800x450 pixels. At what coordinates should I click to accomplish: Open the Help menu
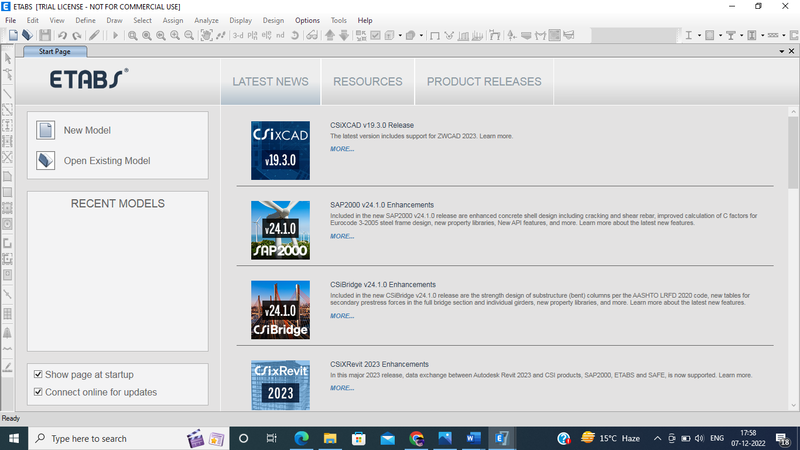pos(365,20)
